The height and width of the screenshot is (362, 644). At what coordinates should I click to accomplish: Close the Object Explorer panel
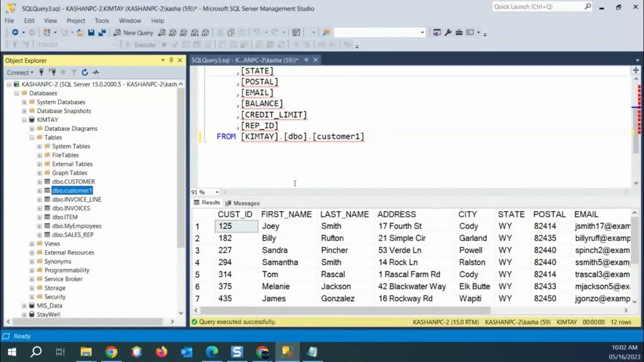[x=180, y=60]
